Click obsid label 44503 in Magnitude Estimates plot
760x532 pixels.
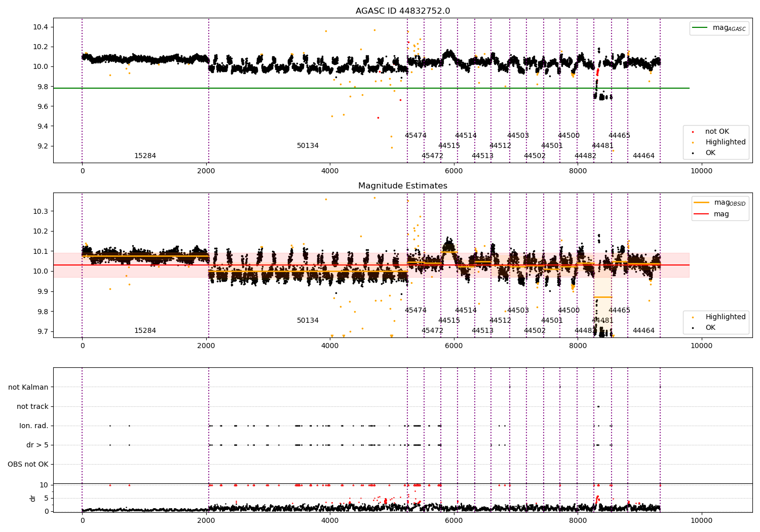coord(518,311)
